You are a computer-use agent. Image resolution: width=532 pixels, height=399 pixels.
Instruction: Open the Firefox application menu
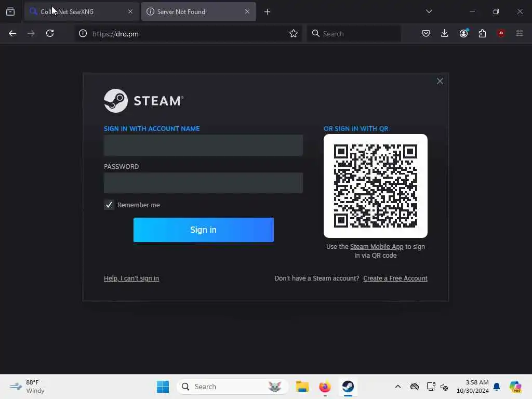[x=520, y=33]
